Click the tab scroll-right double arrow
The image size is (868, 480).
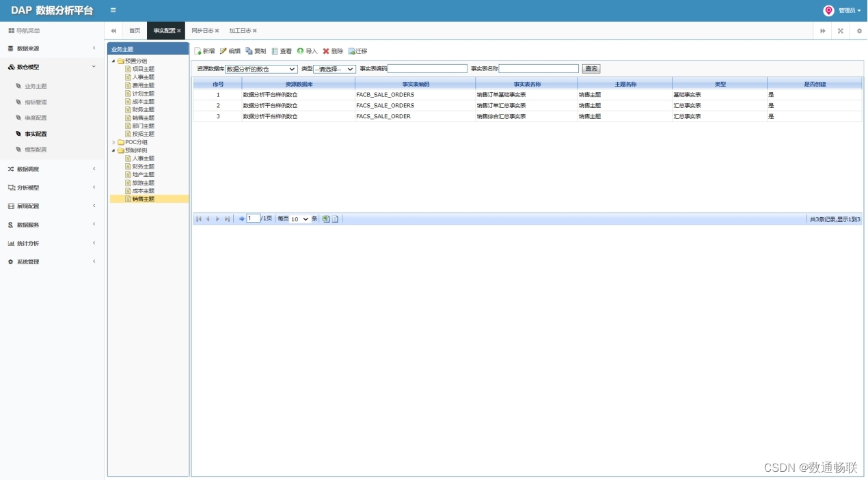822,31
